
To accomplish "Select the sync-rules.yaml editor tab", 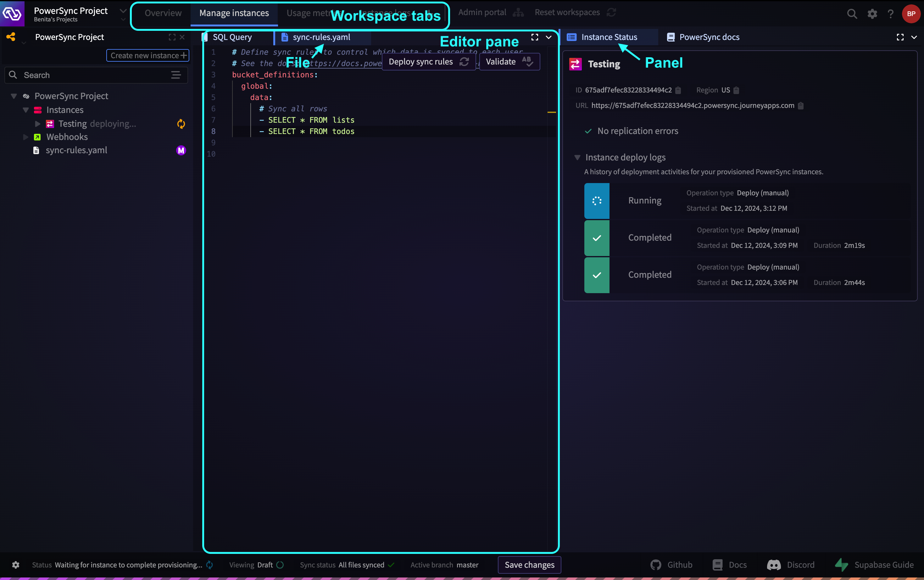I will 321,37.
